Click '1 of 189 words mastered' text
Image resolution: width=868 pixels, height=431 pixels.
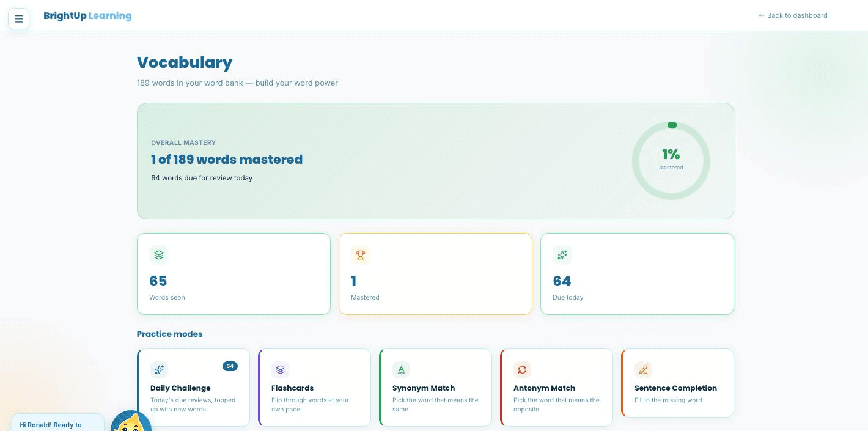point(227,160)
